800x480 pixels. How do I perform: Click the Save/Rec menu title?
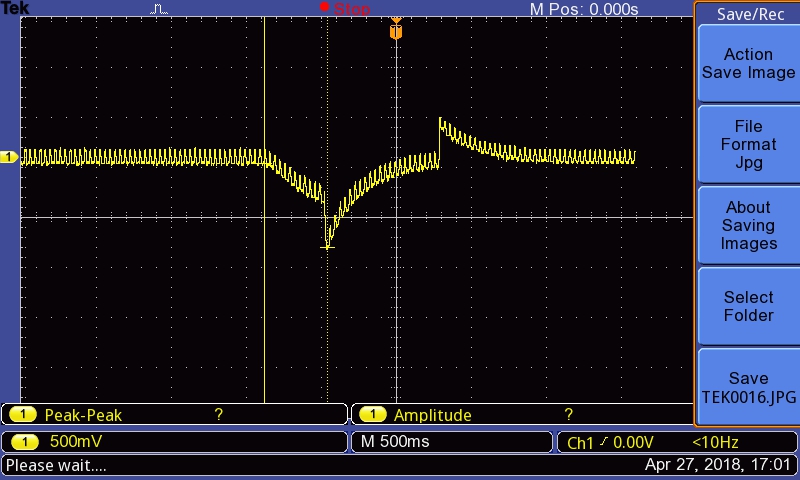pyautogui.click(x=750, y=14)
